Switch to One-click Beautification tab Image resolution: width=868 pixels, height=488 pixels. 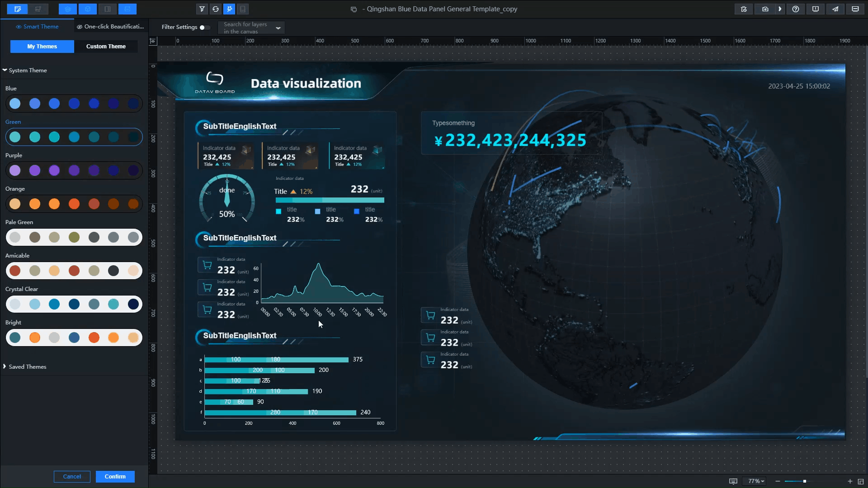pos(111,27)
